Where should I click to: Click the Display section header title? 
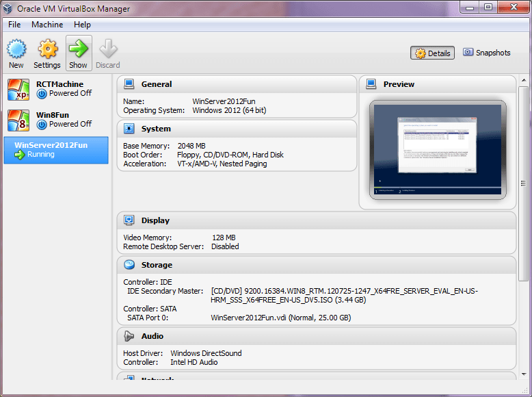pyautogui.click(x=155, y=220)
